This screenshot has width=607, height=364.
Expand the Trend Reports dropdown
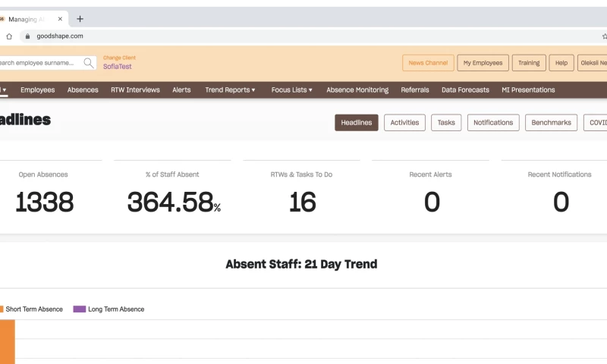click(230, 89)
